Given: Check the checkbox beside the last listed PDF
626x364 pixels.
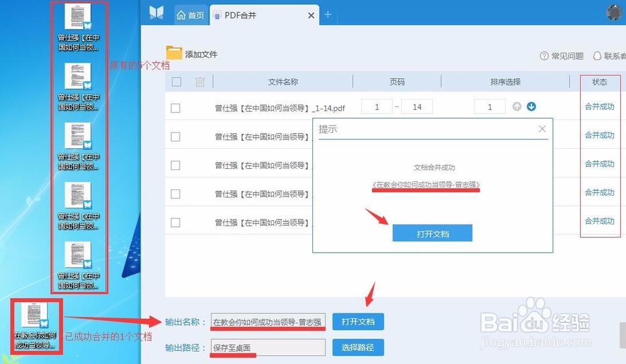Looking at the screenshot, I should point(177,221).
